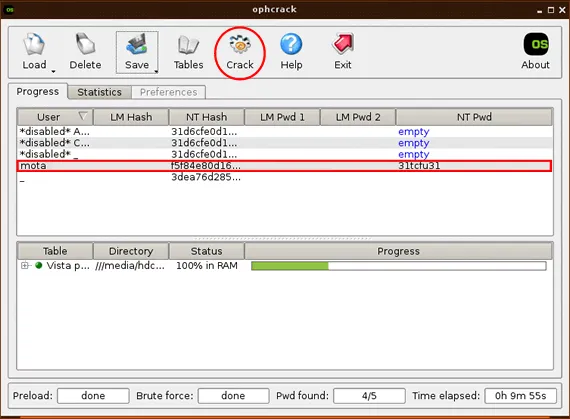Click the Directory column header
Screen dimensions: 570x419
(x=131, y=251)
